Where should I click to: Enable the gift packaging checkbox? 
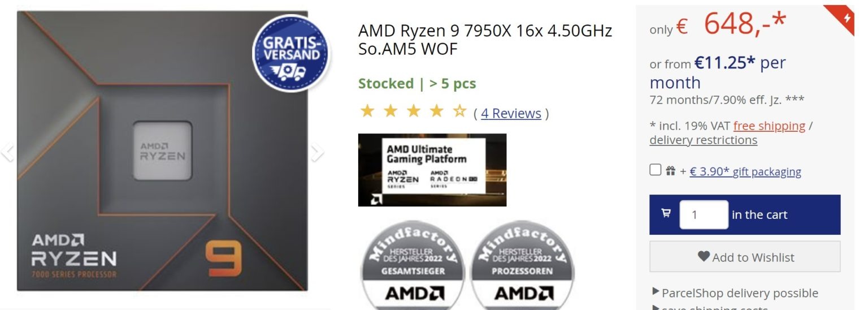pyautogui.click(x=656, y=170)
